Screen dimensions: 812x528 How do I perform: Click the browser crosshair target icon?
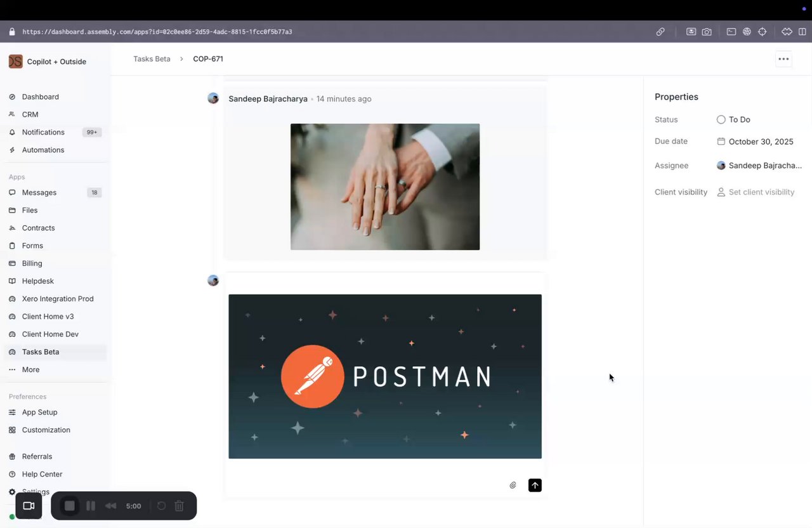[x=763, y=32]
